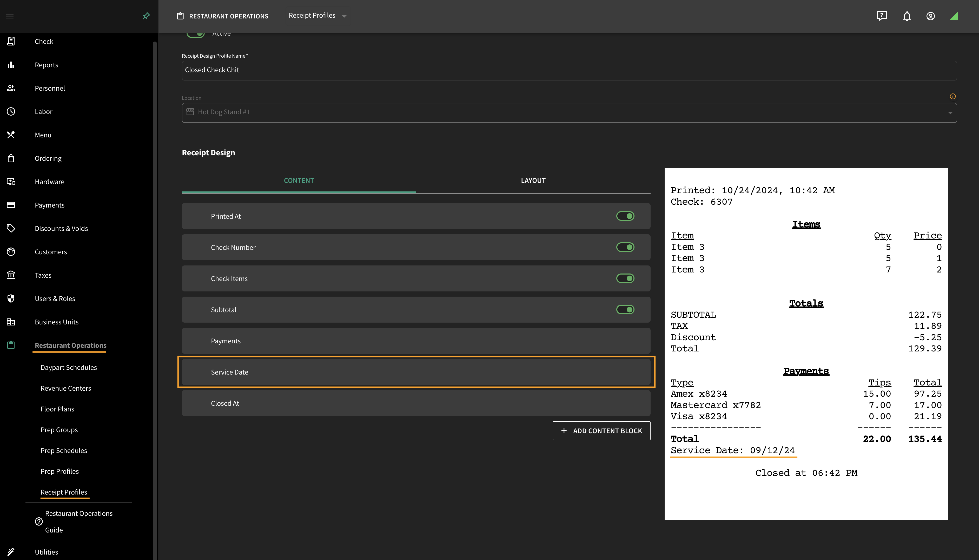Viewport: 979px width, 560px height.
Task: Click Service Date: 09/12/24 on receipt preview
Action: (733, 450)
